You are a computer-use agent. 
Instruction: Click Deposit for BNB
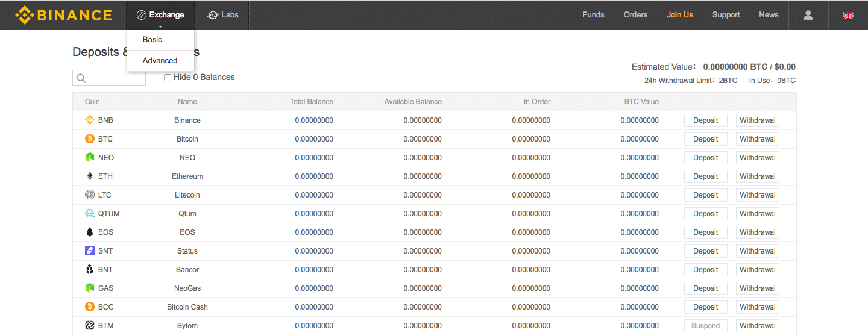click(706, 120)
